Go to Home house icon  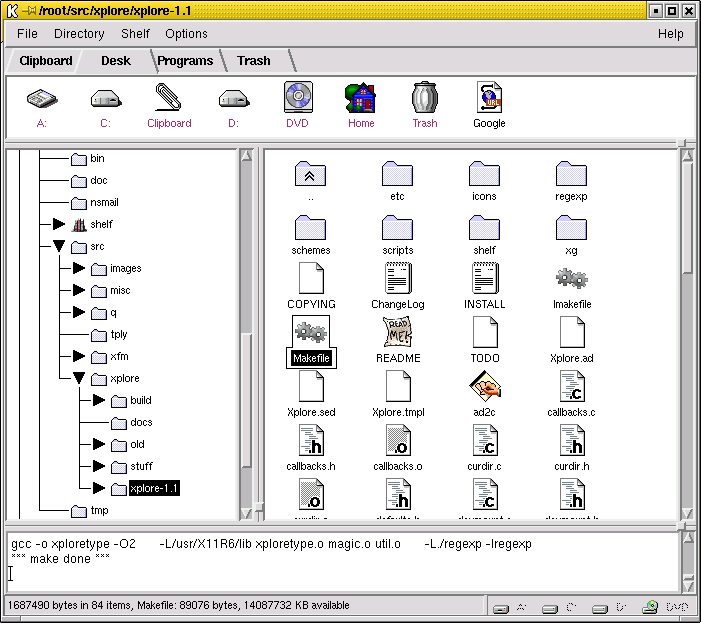click(361, 97)
